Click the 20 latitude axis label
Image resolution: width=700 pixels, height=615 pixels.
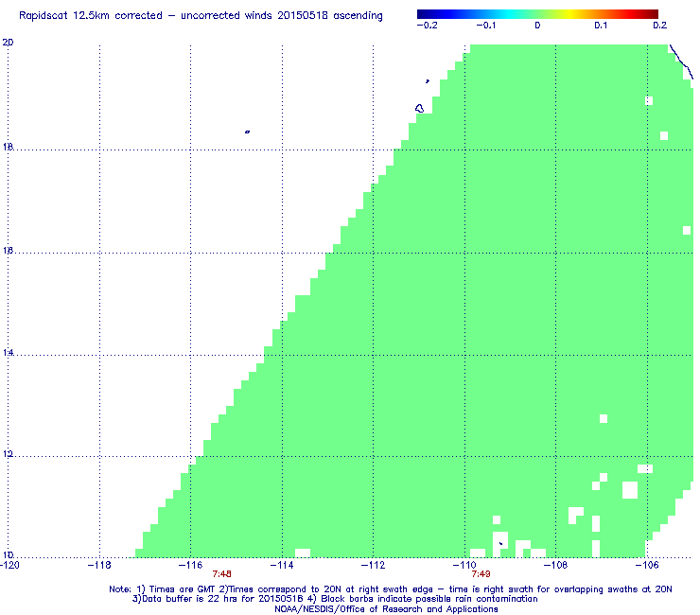pyautogui.click(x=8, y=43)
